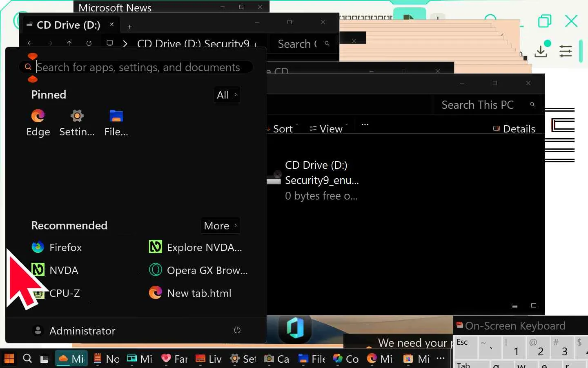Image resolution: width=588 pixels, height=368 pixels.
Task: Open NVDA from Recommended list
Action: (x=55, y=270)
